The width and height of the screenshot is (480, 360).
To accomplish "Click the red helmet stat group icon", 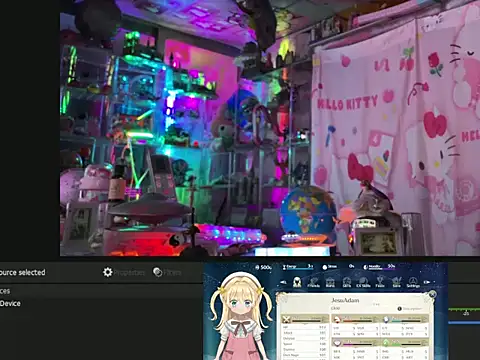I will pos(337,319).
